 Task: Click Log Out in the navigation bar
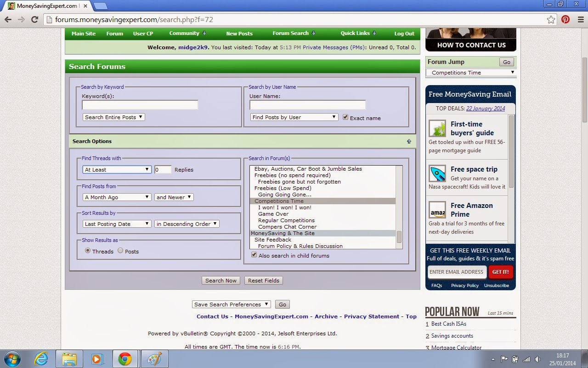tap(404, 34)
